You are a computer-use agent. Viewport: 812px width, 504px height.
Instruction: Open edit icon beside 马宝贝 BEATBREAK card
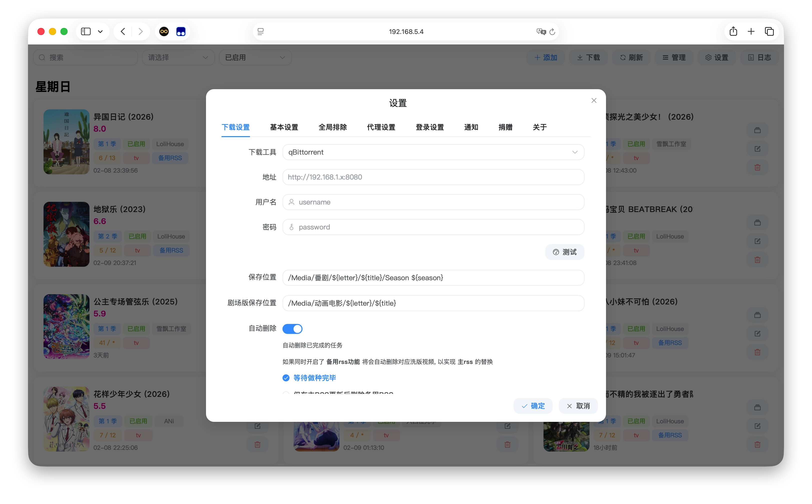tap(757, 241)
